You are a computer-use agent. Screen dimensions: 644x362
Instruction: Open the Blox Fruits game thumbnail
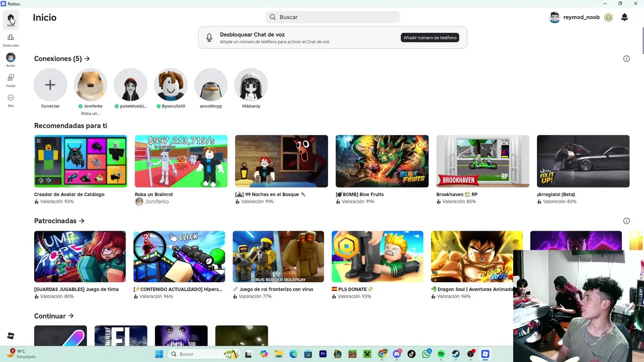coord(382,161)
